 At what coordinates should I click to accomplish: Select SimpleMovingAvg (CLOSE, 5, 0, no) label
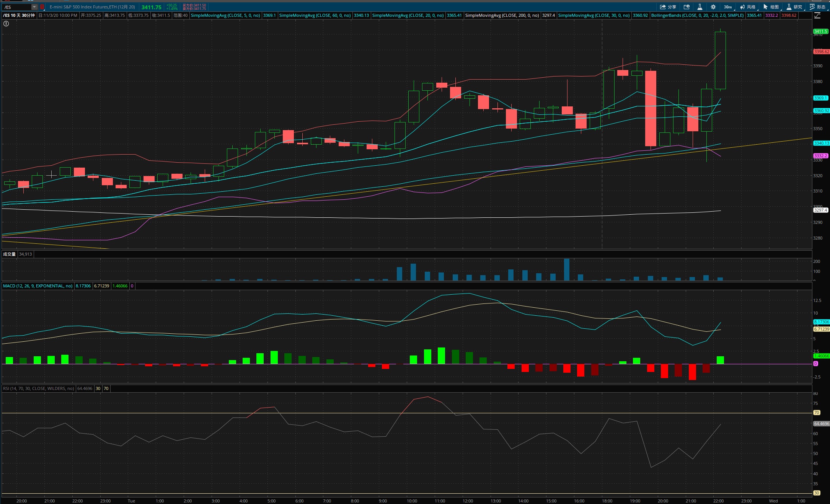tap(225, 15)
